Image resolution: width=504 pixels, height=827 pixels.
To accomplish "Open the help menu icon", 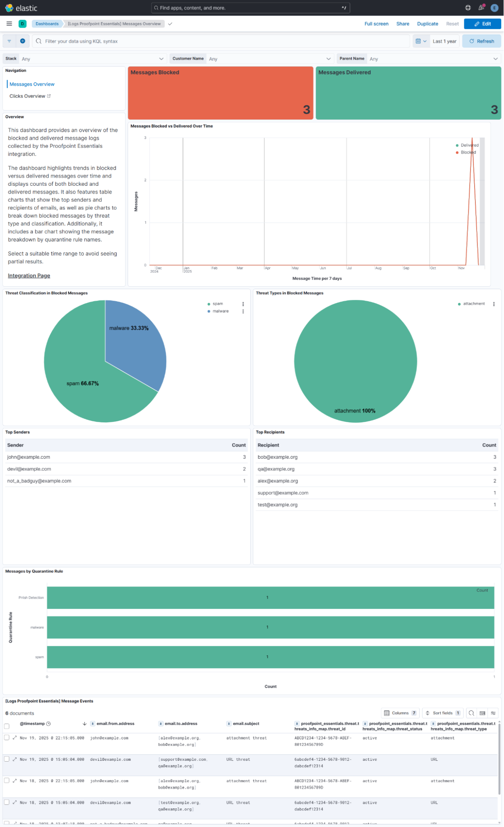I will [468, 8].
